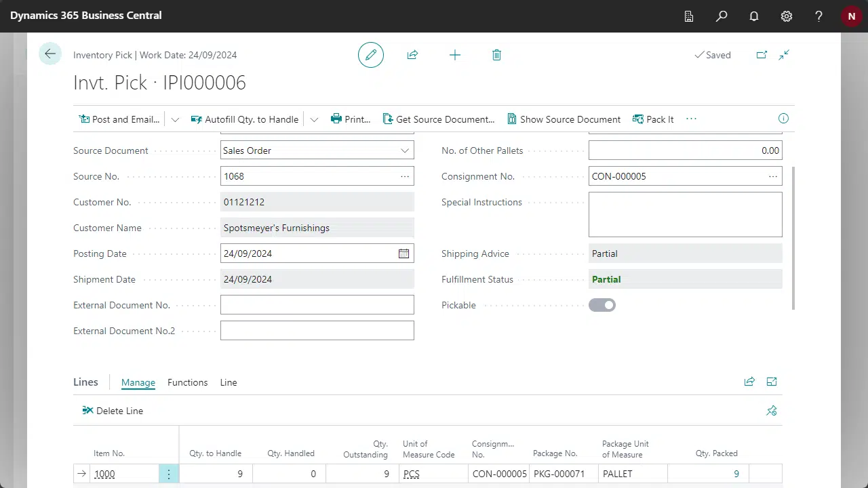Image resolution: width=868 pixels, height=488 pixels.
Task: Expand the dropdown next to Post and Email
Action: (x=175, y=119)
